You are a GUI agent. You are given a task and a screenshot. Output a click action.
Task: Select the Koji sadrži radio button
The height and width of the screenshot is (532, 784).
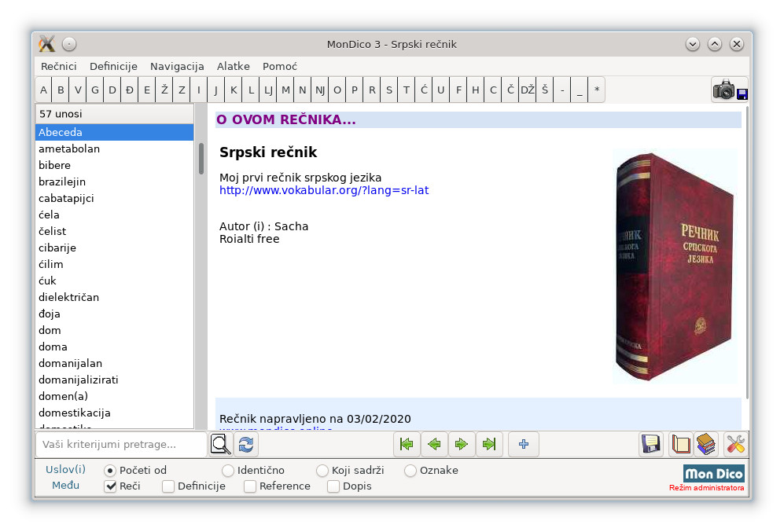click(x=322, y=471)
